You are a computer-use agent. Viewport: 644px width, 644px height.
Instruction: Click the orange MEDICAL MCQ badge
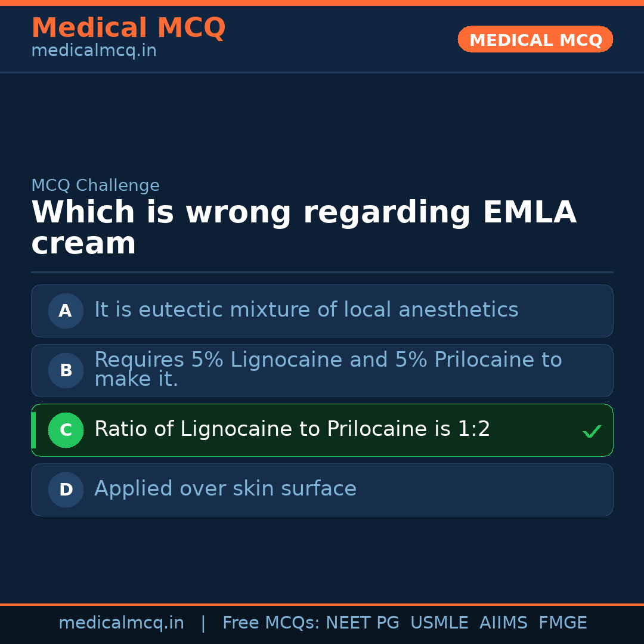point(535,39)
